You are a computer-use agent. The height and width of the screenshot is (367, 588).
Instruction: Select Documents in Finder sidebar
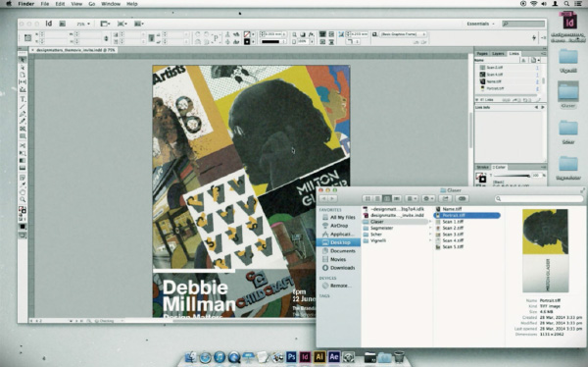click(x=340, y=251)
